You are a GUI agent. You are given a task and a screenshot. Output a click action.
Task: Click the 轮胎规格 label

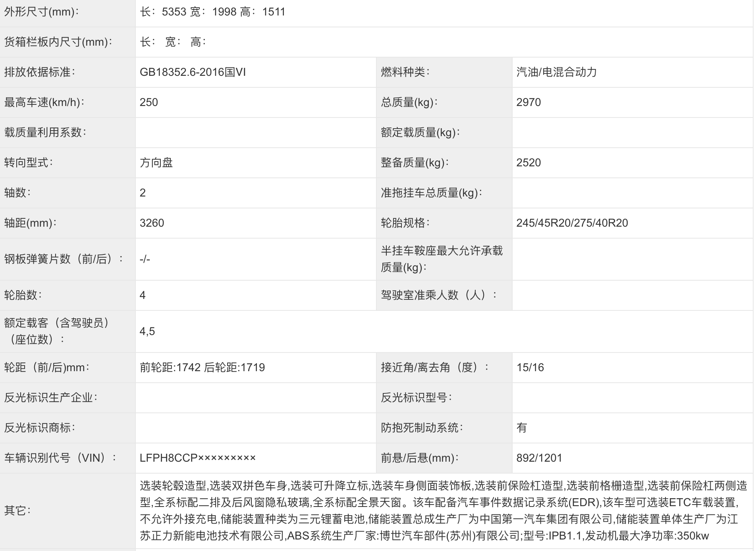tap(405, 223)
